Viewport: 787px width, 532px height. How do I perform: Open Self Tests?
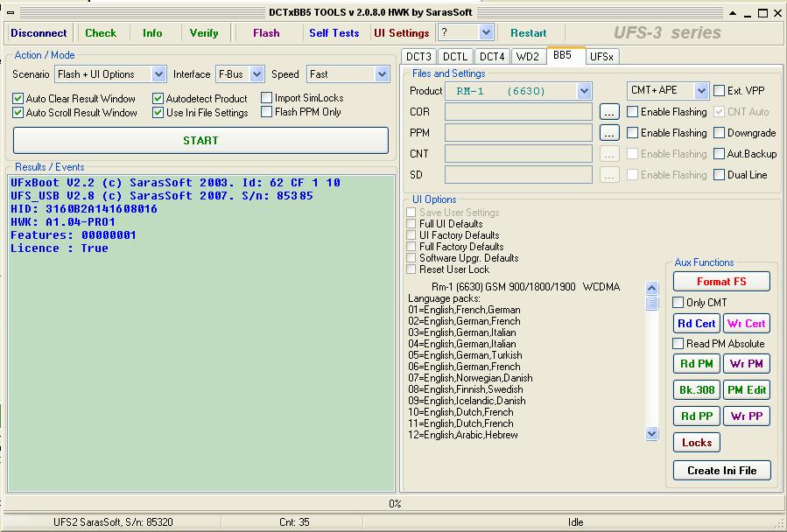coord(334,33)
